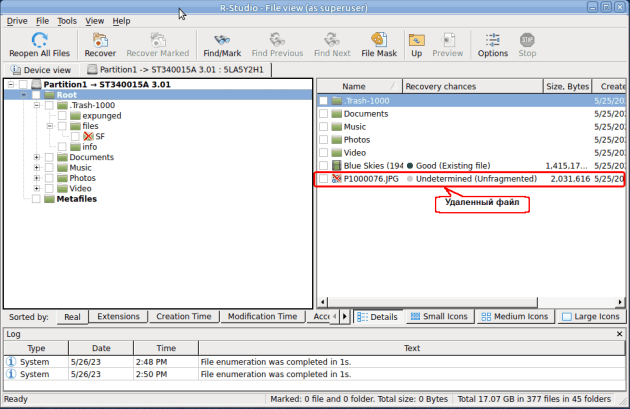Open the File menu
The image size is (630, 409).
coord(42,21)
